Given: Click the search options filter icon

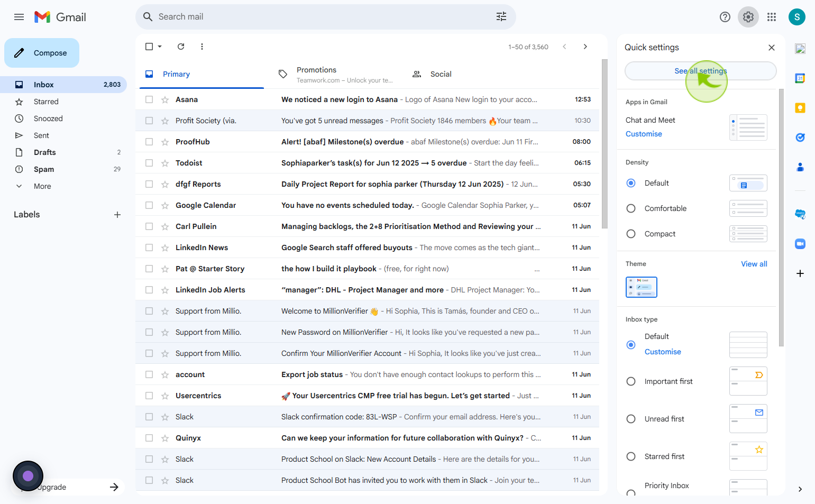Looking at the screenshot, I should coord(501,17).
